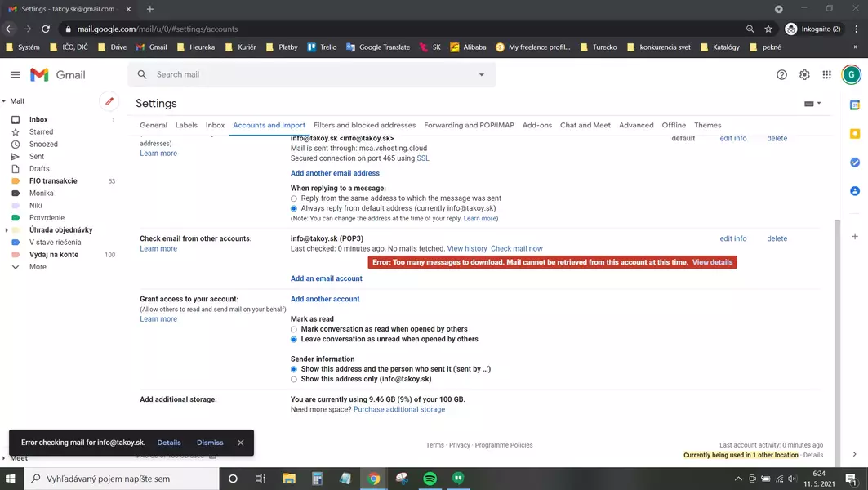The image size is (868, 490).
Task: Select 'Reply from the same address' option
Action: [294, 198]
